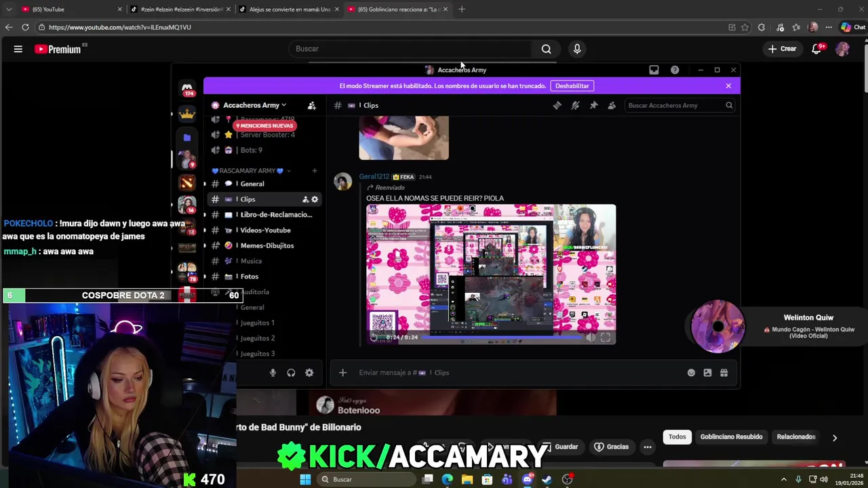868x488 pixels.
Task: Show pinned messages in Clips channel
Action: pos(593,105)
